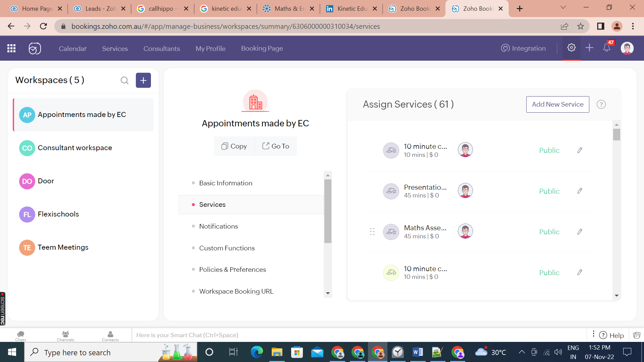Click the Copy workspace button

point(234,146)
